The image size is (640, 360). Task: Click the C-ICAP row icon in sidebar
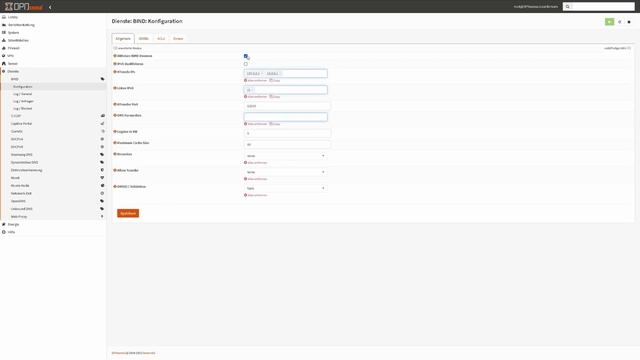102,116
